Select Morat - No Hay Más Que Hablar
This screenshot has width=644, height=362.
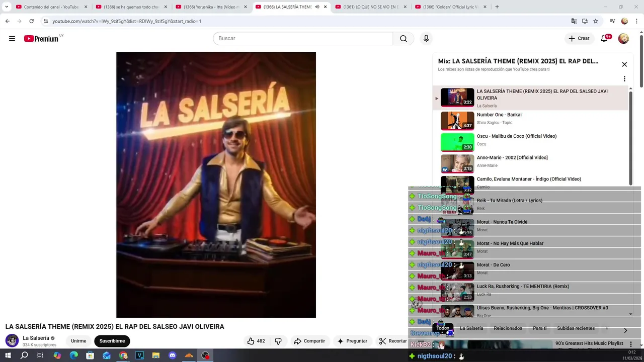coord(531,249)
